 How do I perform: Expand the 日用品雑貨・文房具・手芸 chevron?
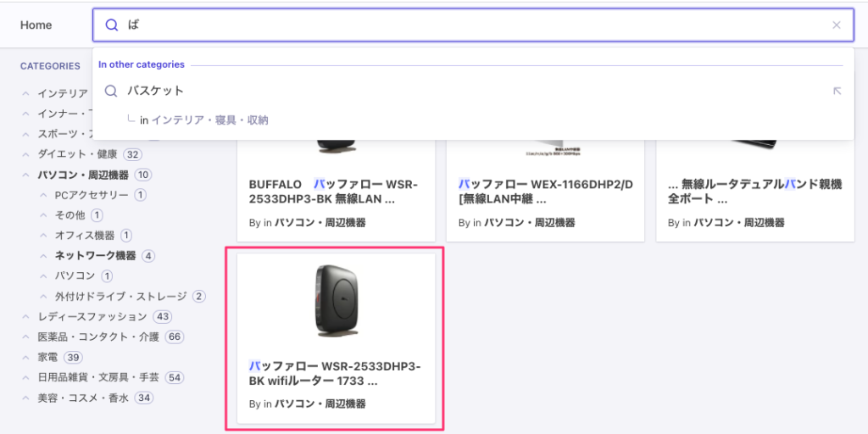coord(25,377)
